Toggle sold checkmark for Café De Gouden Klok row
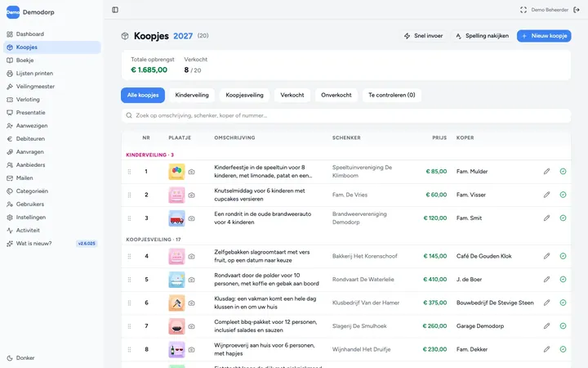Viewport: 588px width, 368px height. 563,256
